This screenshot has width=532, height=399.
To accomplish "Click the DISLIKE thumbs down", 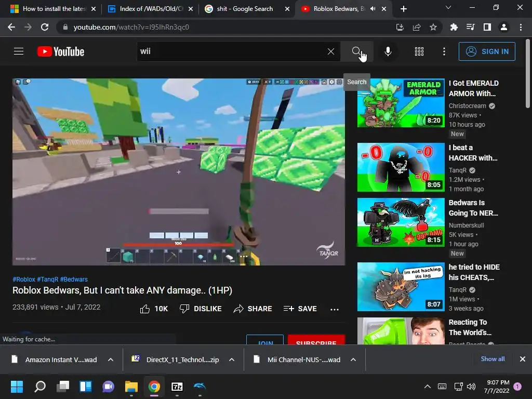I will 201,309.
